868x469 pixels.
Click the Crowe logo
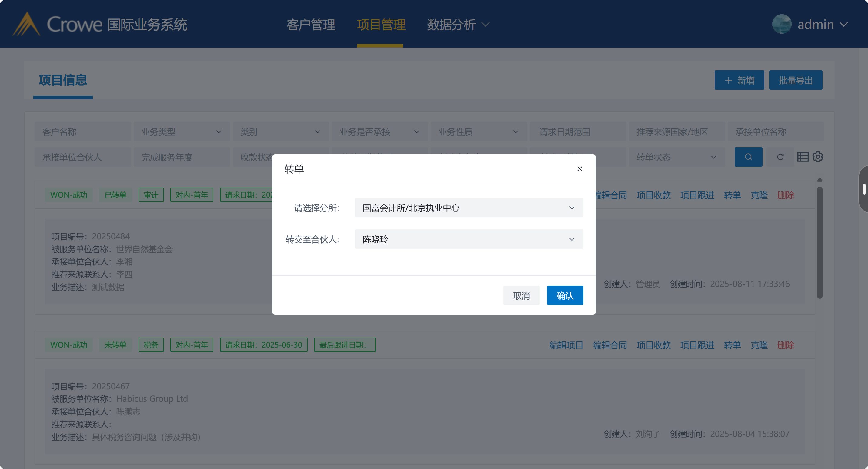click(26, 24)
